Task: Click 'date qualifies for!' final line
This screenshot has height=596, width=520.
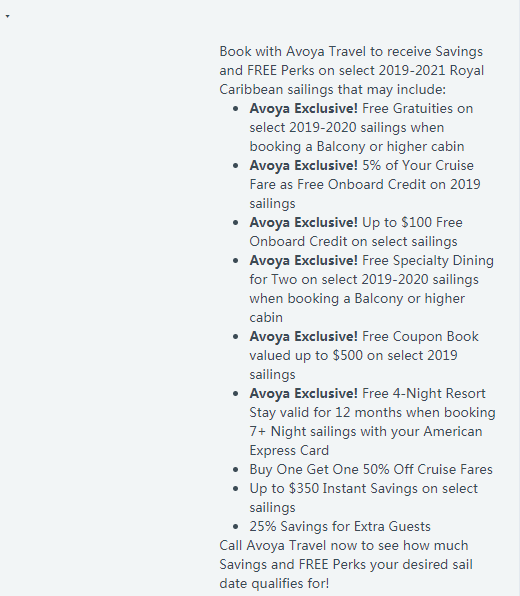Action: (x=274, y=583)
